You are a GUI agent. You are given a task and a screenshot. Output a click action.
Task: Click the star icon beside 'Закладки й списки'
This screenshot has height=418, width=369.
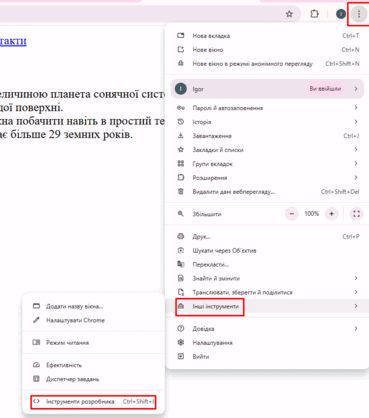[181, 150]
